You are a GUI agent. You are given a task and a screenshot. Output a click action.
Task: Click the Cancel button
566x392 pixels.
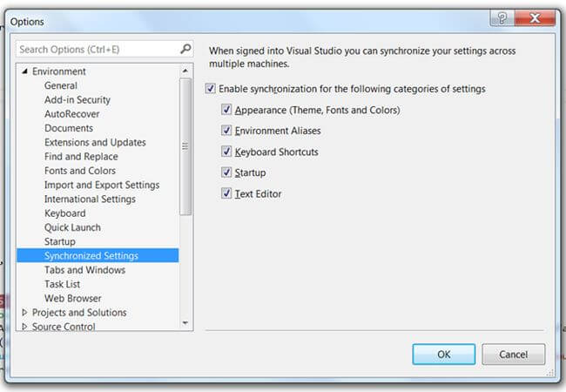tap(513, 355)
